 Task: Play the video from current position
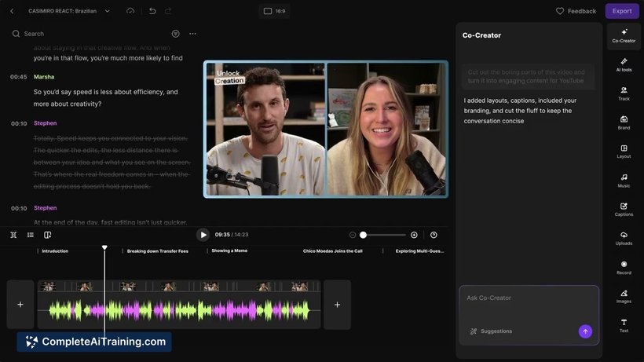coord(203,235)
